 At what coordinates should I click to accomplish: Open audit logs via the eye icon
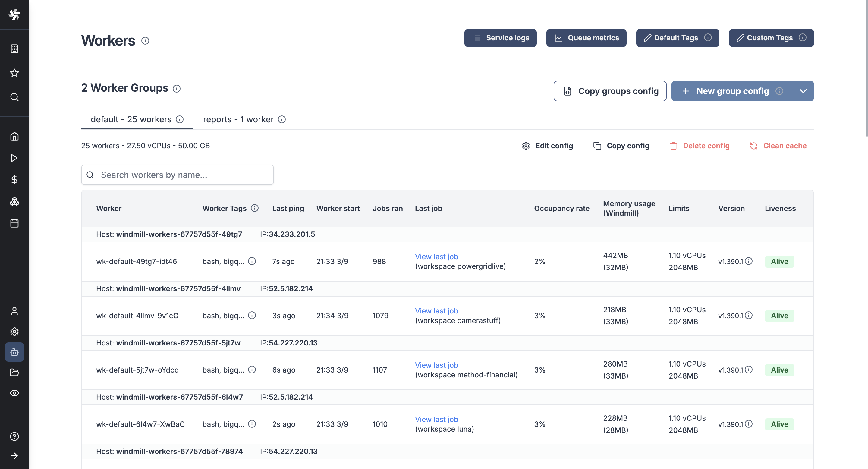pyautogui.click(x=14, y=393)
